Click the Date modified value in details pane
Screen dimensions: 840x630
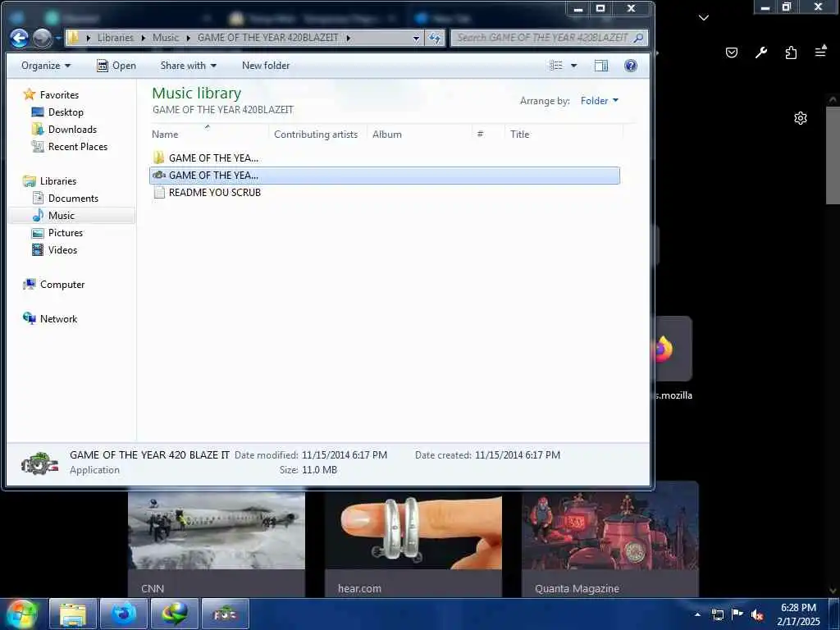[x=344, y=454]
